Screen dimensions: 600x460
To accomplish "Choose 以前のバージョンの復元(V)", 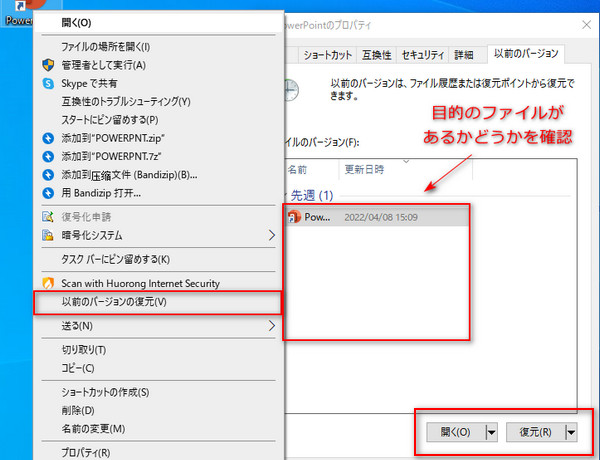I will (158, 302).
